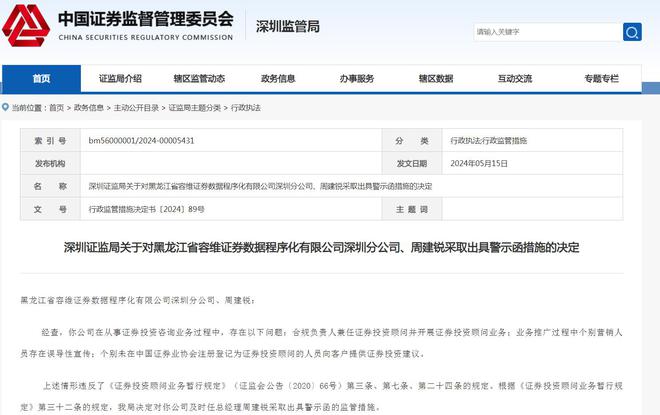660x415 pixels.
Task: Click the blue search magnifier button
Action: 632,32
